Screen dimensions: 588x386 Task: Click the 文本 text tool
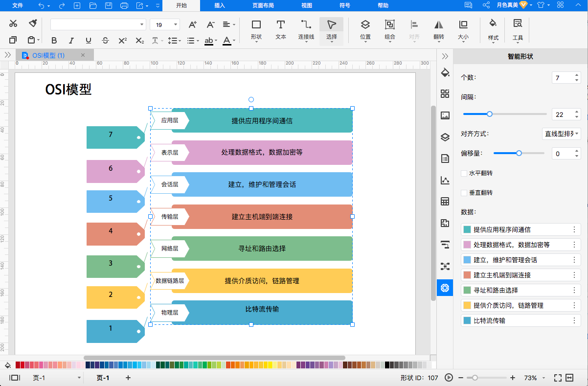281,30
